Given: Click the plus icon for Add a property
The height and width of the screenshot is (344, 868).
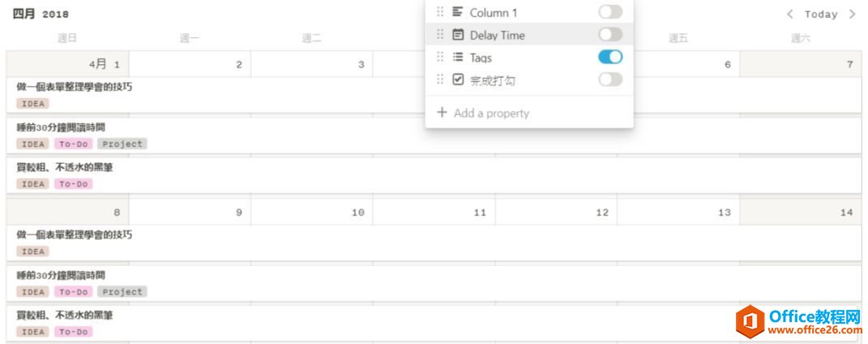Looking at the screenshot, I should (x=442, y=113).
